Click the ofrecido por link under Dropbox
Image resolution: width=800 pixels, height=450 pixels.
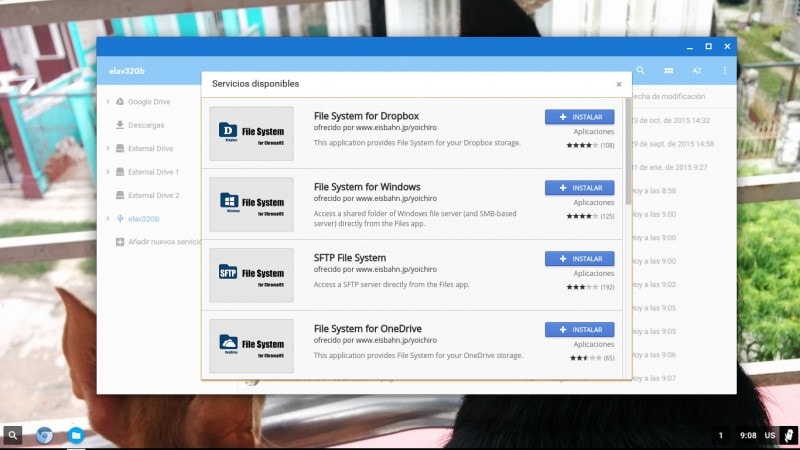coord(375,128)
